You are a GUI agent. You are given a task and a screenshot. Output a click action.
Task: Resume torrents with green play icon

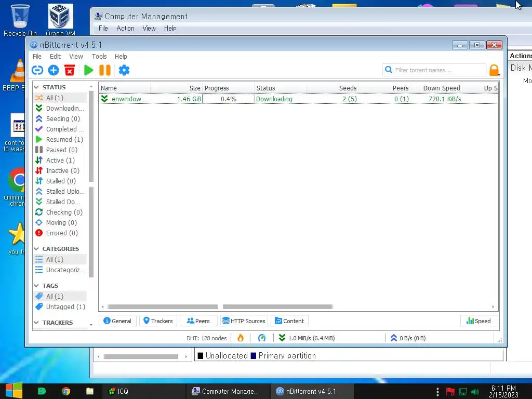(88, 70)
